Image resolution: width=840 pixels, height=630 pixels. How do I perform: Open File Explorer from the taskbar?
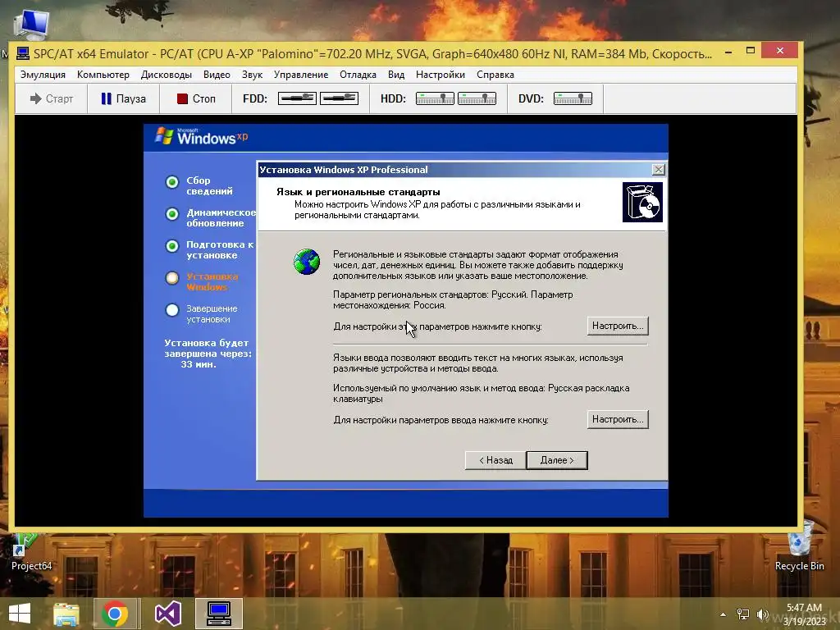(x=66, y=614)
